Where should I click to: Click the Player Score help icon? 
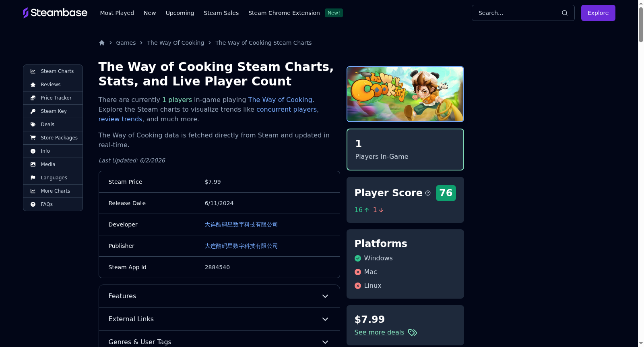428,193
